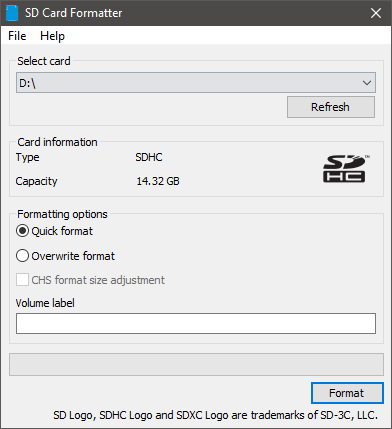Click the Overwrite format label text
This screenshot has height=429, width=392.
[73, 256]
